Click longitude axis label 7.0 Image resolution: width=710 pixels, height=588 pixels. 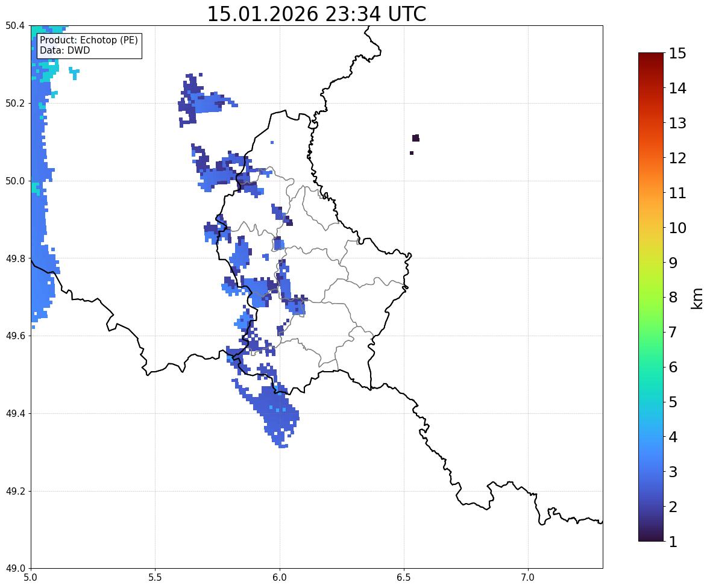(528, 578)
